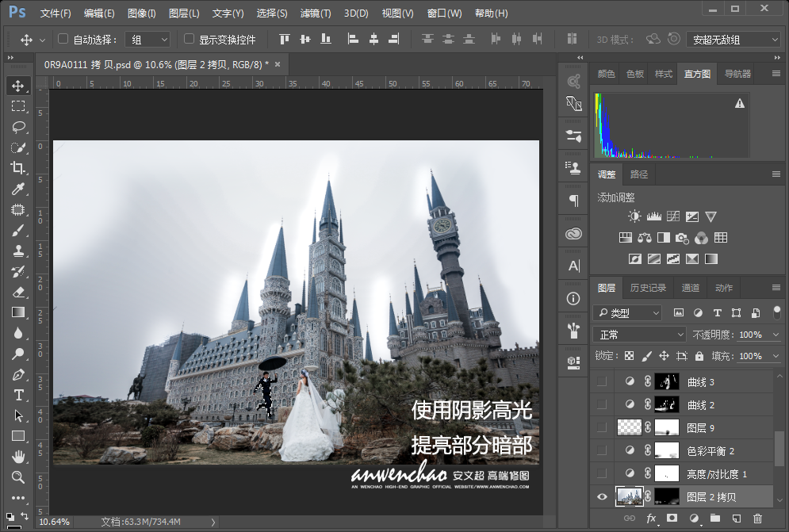Image resolution: width=789 pixels, height=532 pixels.
Task: Switch to the 历史记录 tab
Action: pyautogui.click(x=648, y=287)
